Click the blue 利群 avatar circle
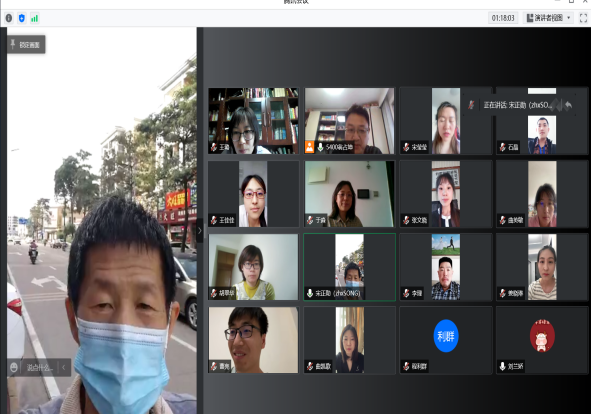Viewport: 591px width, 414px height. (x=446, y=336)
